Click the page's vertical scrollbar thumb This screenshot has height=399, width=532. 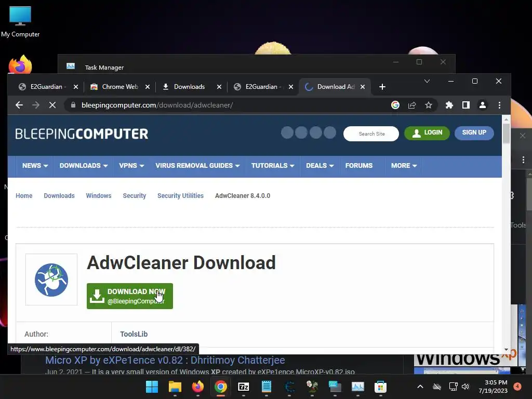[x=506, y=134]
